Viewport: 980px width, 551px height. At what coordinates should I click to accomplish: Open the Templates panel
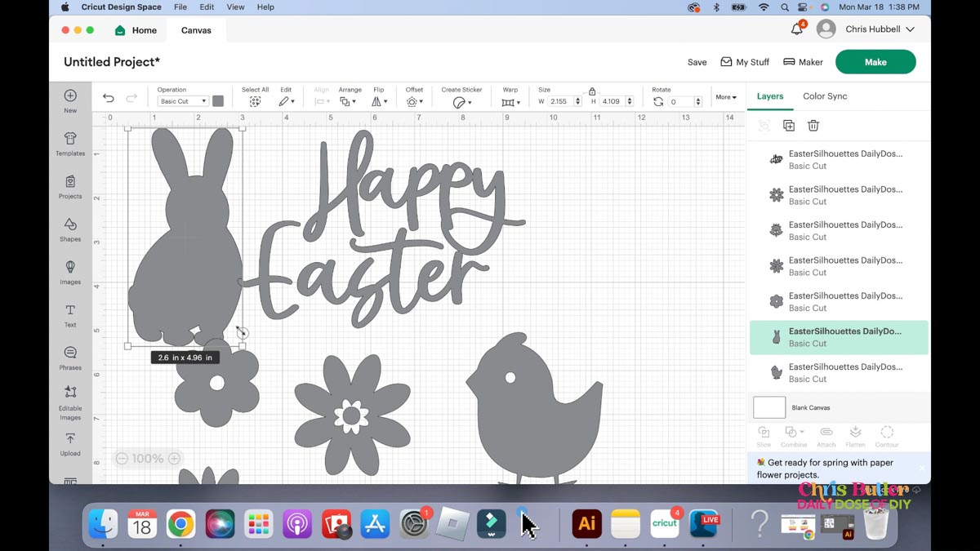click(x=70, y=144)
